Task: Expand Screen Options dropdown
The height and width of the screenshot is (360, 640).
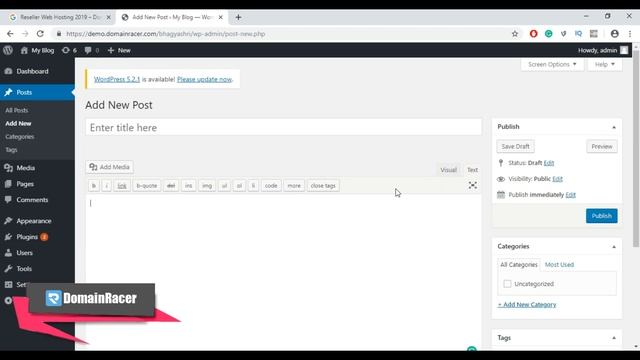Action: [x=552, y=64]
